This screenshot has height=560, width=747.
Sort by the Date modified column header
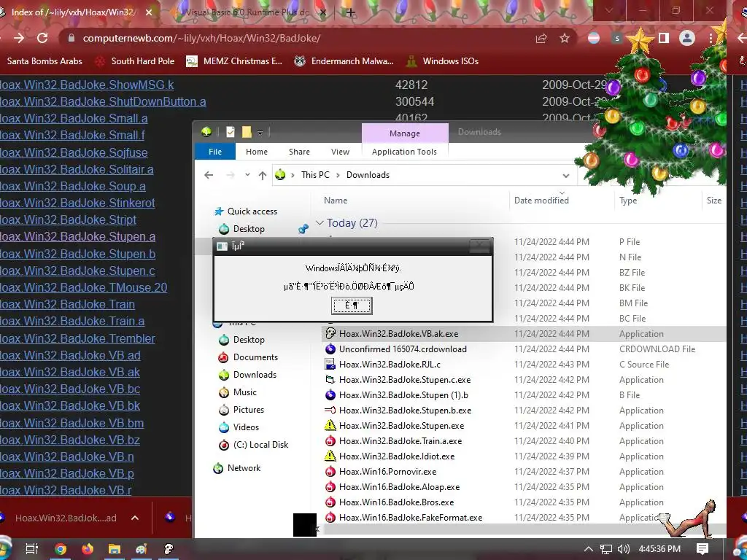click(x=541, y=201)
